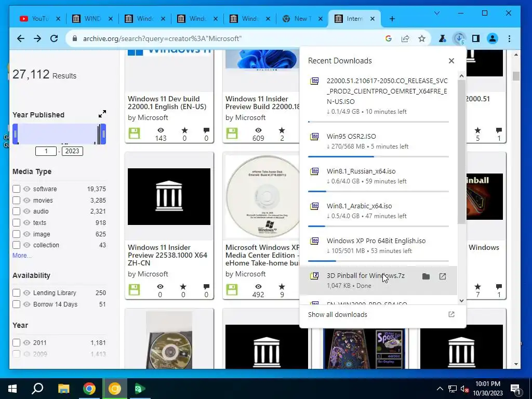This screenshot has width=532, height=399.
Task: Check the collection media type checkbox
Action: (16, 245)
